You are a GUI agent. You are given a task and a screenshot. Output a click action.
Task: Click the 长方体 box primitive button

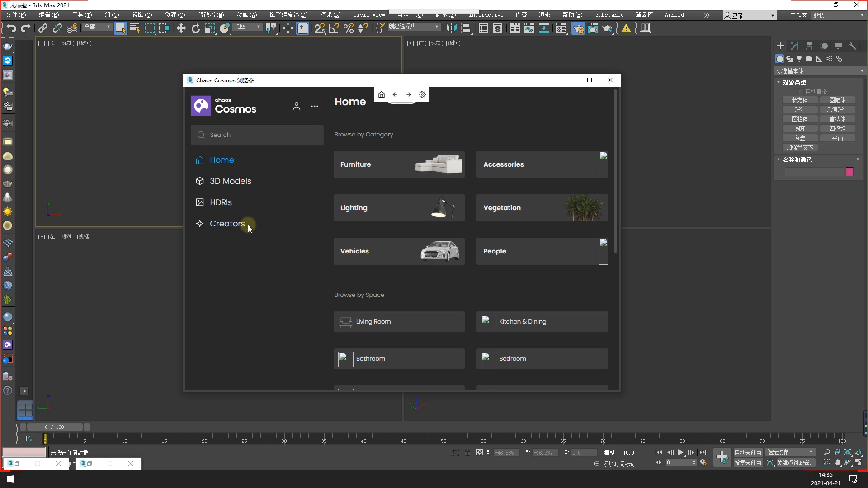799,100
